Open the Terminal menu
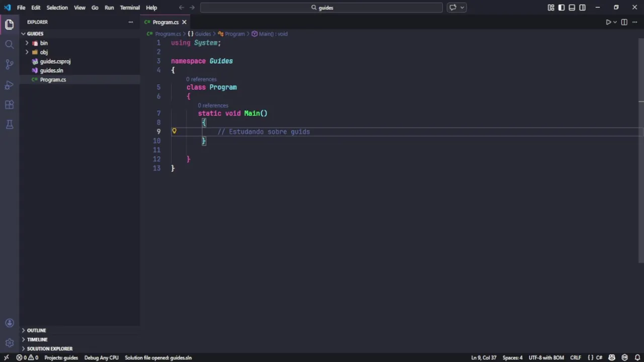 130,8
